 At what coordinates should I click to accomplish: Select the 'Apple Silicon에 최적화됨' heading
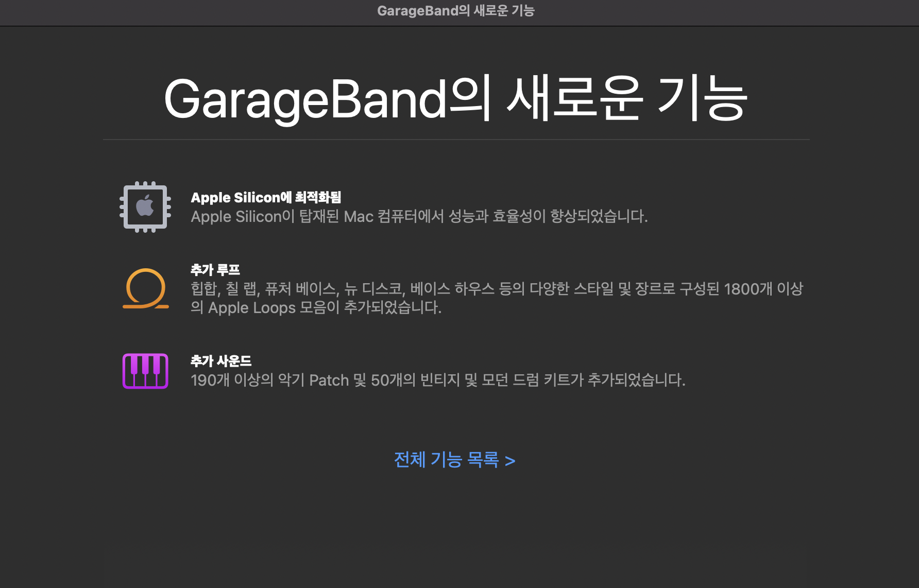click(266, 197)
